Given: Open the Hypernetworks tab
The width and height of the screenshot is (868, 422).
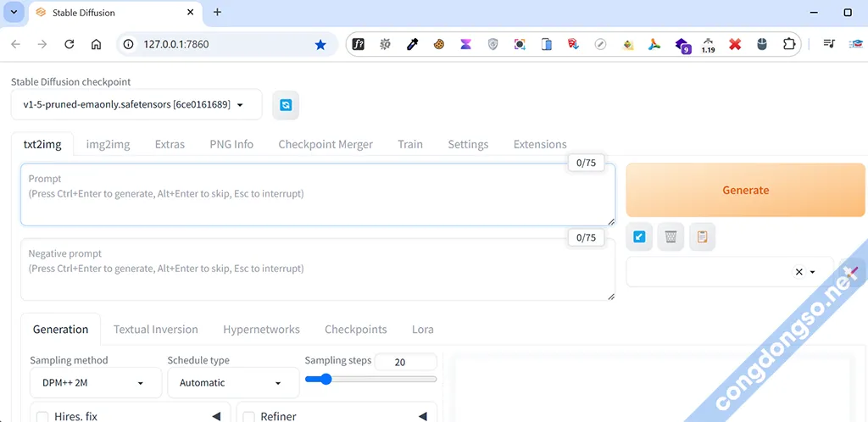Looking at the screenshot, I should pos(261,330).
